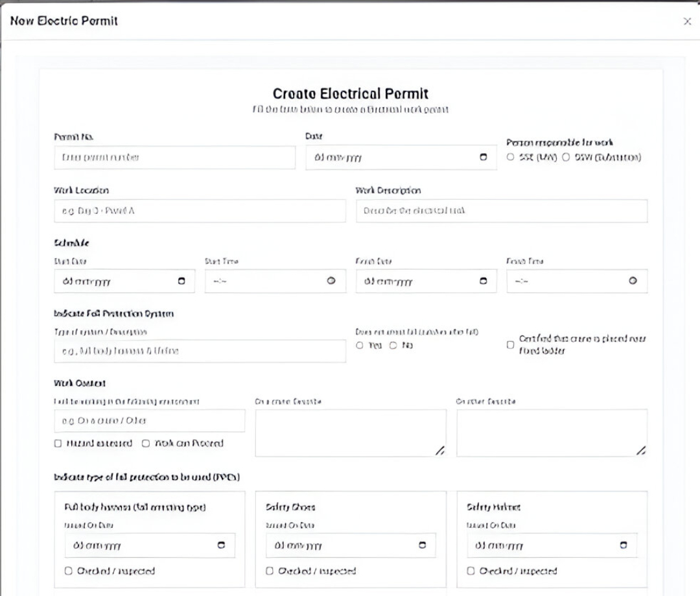Close the New Electric Permit dialog
This screenshot has height=596, width=700.
point(687,22)
